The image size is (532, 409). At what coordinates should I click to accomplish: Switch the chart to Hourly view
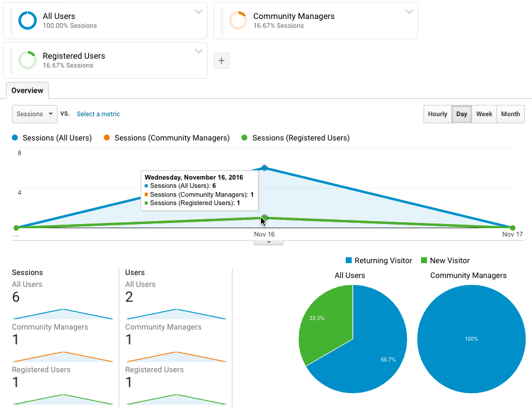[x=437, y=114]
